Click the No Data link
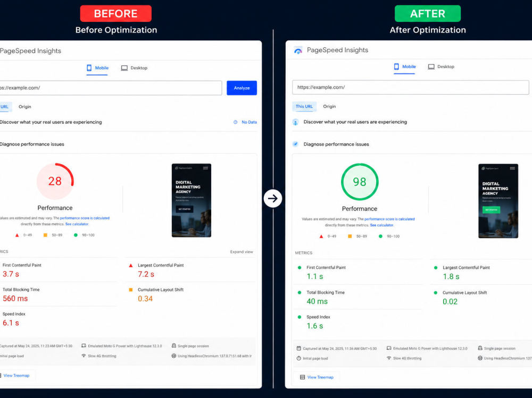Screen dimensions: 532x398 [x=249, y=122]
